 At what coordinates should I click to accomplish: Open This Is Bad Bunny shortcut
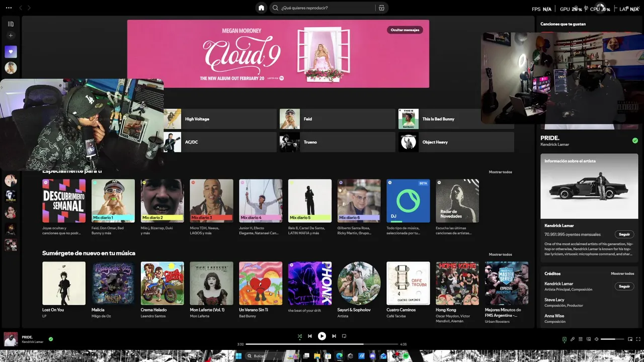click(440, 119)
